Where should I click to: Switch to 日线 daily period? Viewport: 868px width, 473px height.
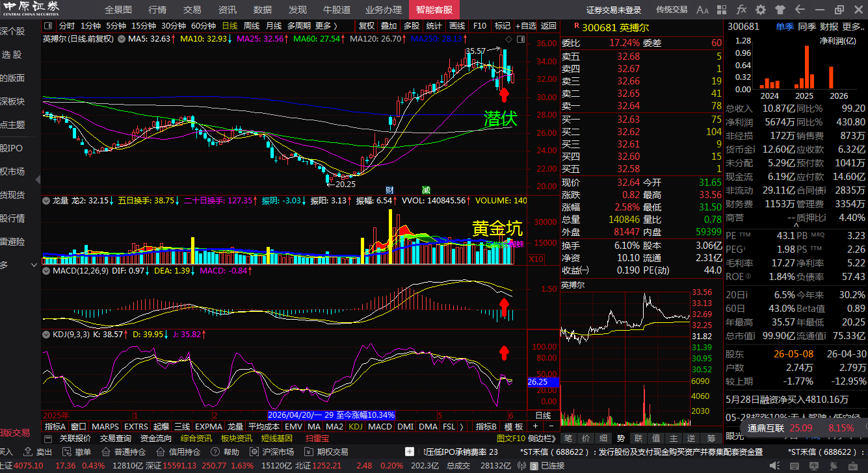[230, 26]
